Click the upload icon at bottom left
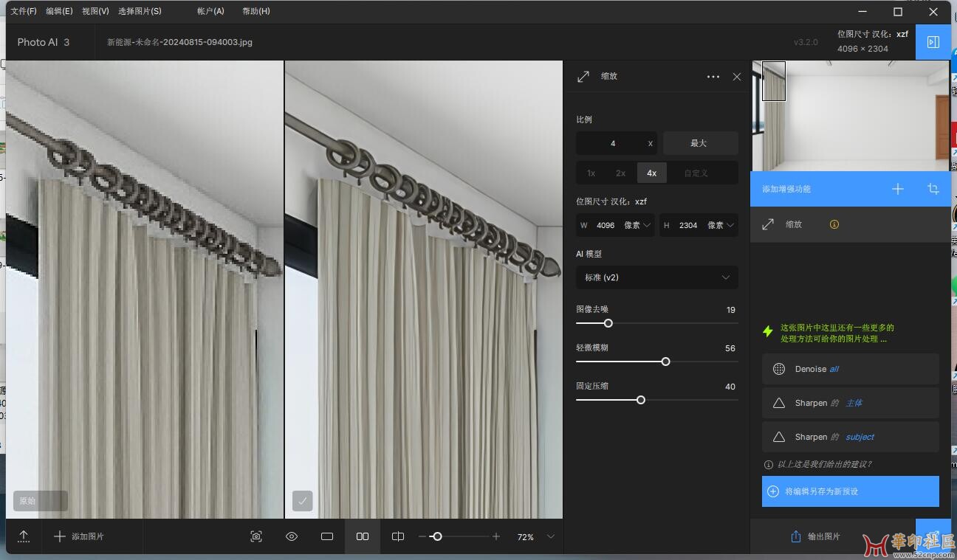957x560 pixels. [x=24, y=536]
